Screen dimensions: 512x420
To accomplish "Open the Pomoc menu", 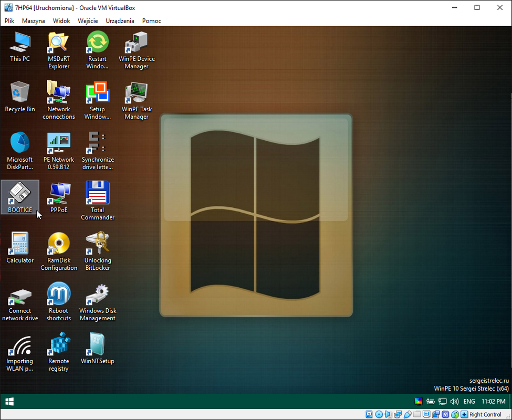I will (x=152, y=21).
